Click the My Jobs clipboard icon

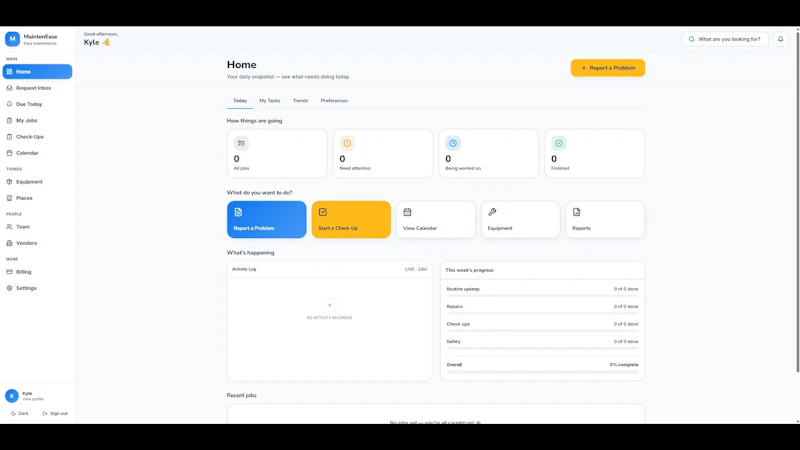(x=9, y=120)
